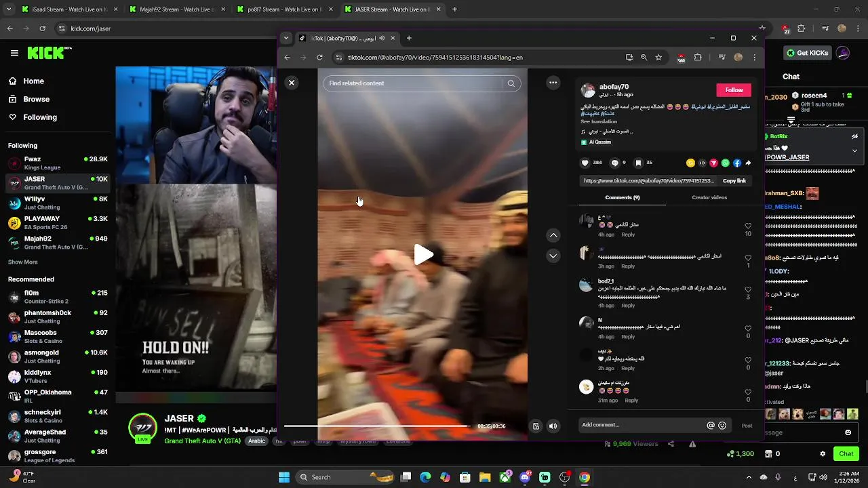The height and width of the screenshot is (488, 868).
Task: Share the video to Facebook
Action: [x=736, y=163]
